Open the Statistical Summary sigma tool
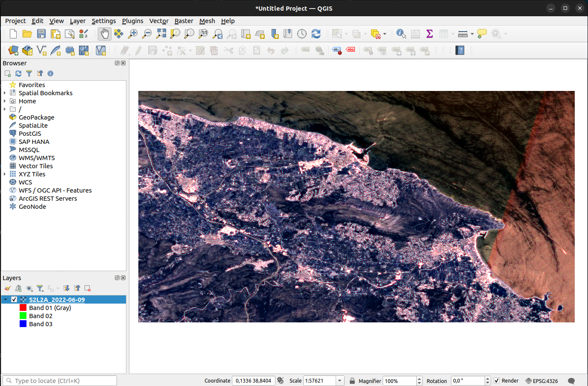Image resolution: width=588 pixels, height=386 pixels. coord(430,34)
